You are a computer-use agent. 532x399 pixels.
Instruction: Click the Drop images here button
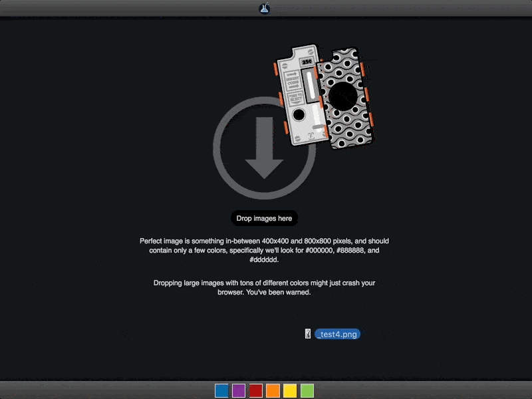(x=264, y=218)
